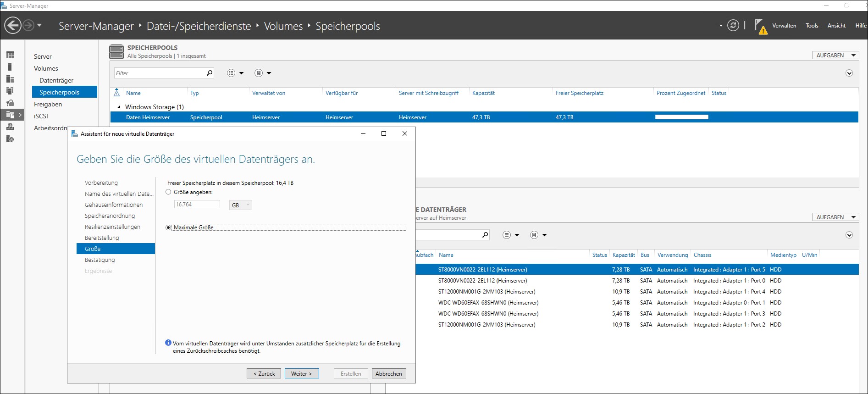
Task: Click the < Zurück button
Action: pos(264,373)
